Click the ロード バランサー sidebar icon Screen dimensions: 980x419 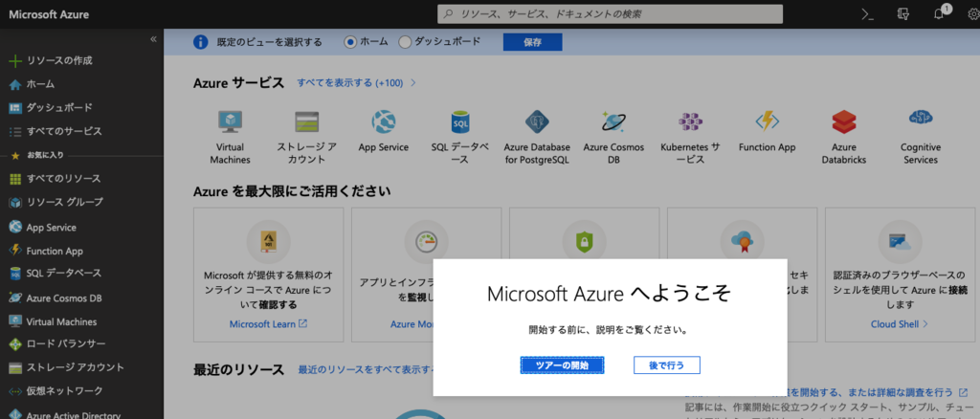click(15, 344)
